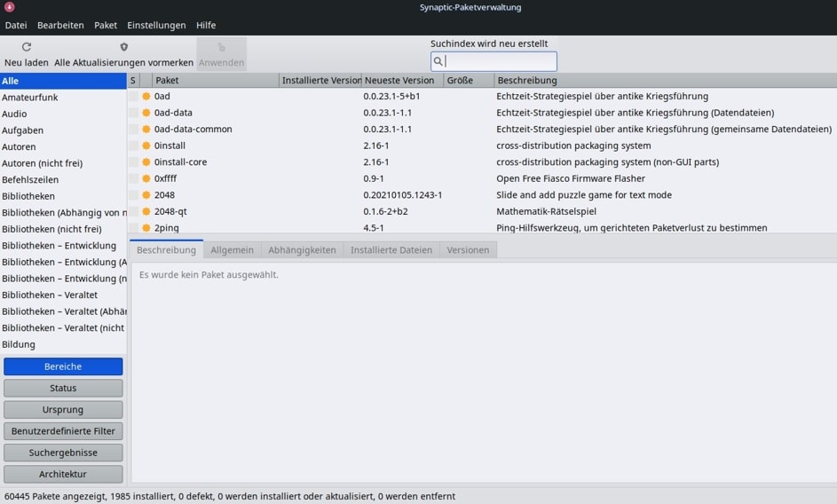
Task: Show the Installierte Dateien tab
Action: (x=391, y=250)
